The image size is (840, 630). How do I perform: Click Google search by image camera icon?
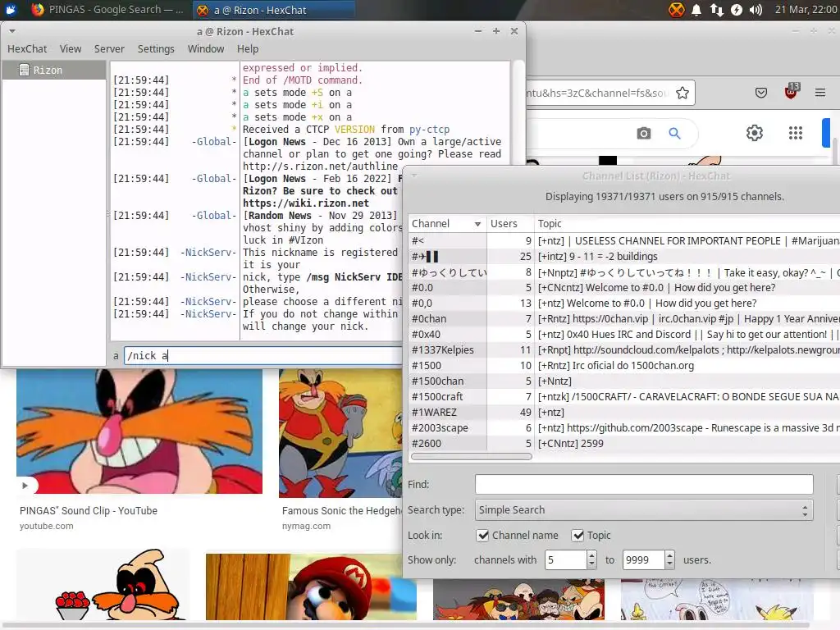[x=644, y=134]
